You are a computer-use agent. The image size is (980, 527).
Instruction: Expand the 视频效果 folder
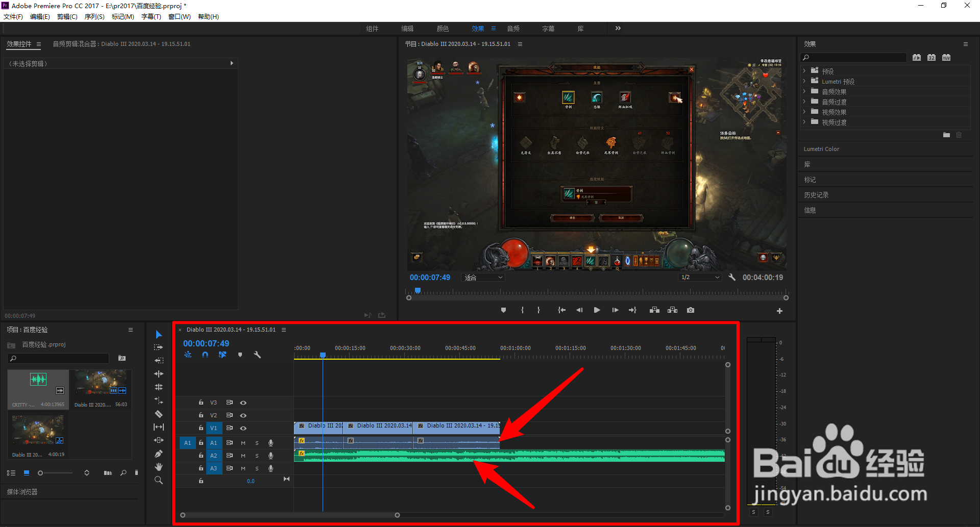[804, 112]
